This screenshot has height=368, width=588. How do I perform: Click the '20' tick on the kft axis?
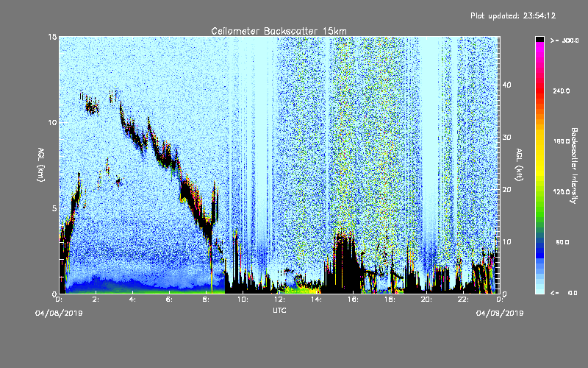click(506, 190)
